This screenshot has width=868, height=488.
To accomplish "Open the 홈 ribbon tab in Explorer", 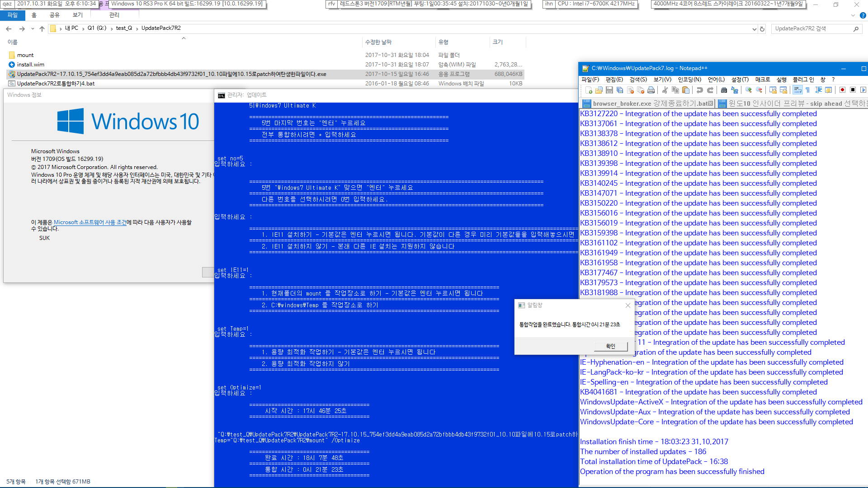I will tap(34, 15).
